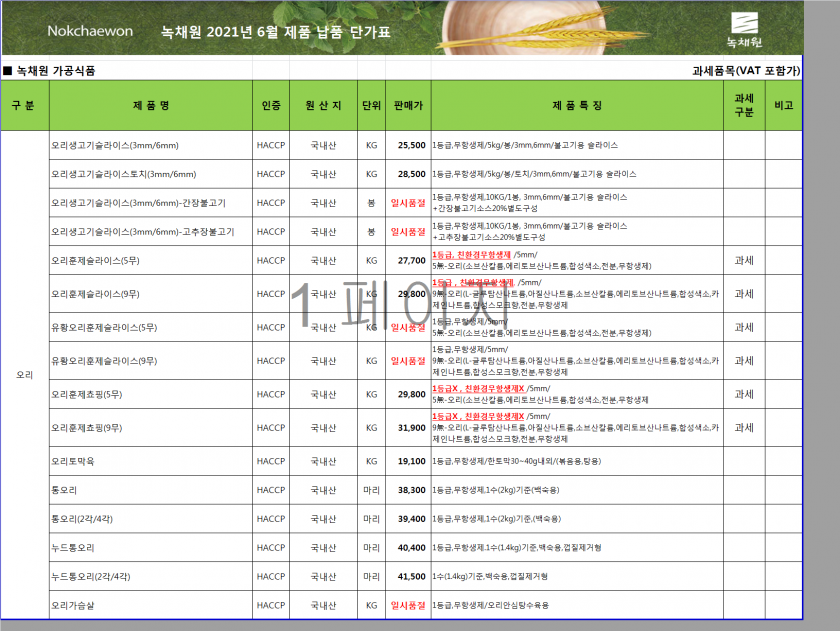Click the price cell 28,500
840x631 pixels.
pos(408,174)
